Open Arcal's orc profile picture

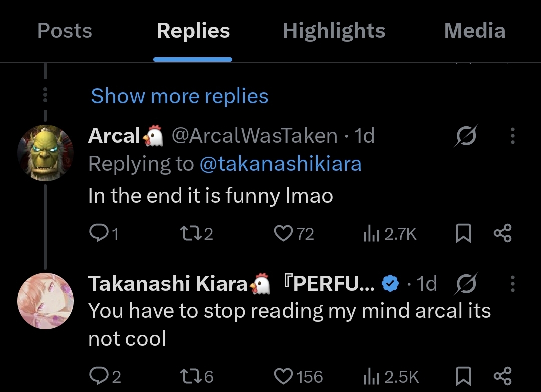45,152
